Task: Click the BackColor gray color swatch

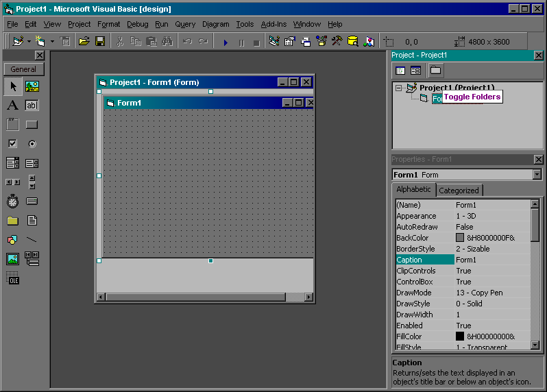Action: click(x=460, y=238)
